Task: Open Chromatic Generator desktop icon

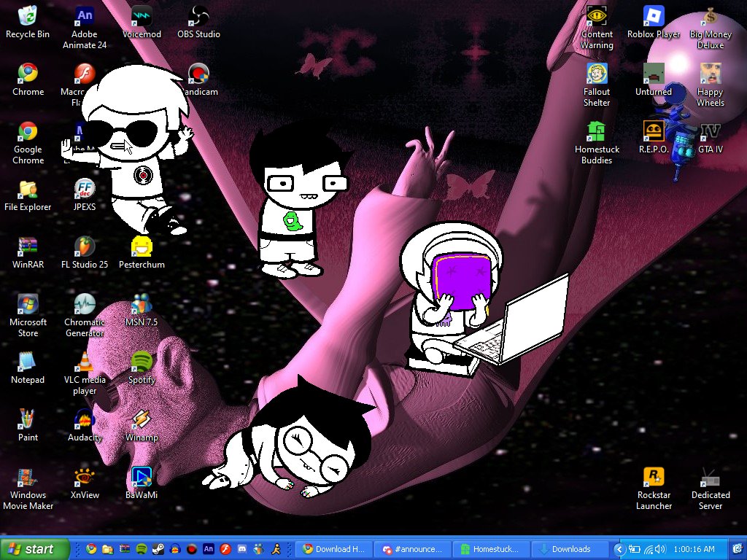Action: click(x=85, y=315)
